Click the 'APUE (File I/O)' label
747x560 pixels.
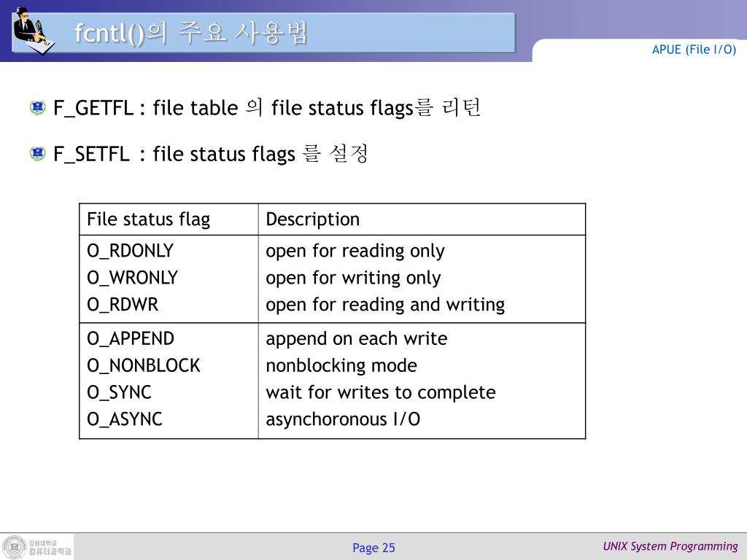pyautogui.click(x=694, y=50)
